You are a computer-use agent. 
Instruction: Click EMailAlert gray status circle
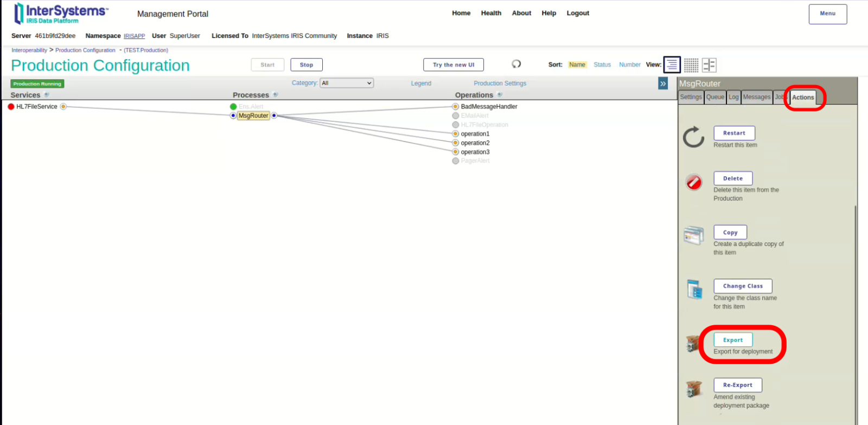[x=456, y=115]
